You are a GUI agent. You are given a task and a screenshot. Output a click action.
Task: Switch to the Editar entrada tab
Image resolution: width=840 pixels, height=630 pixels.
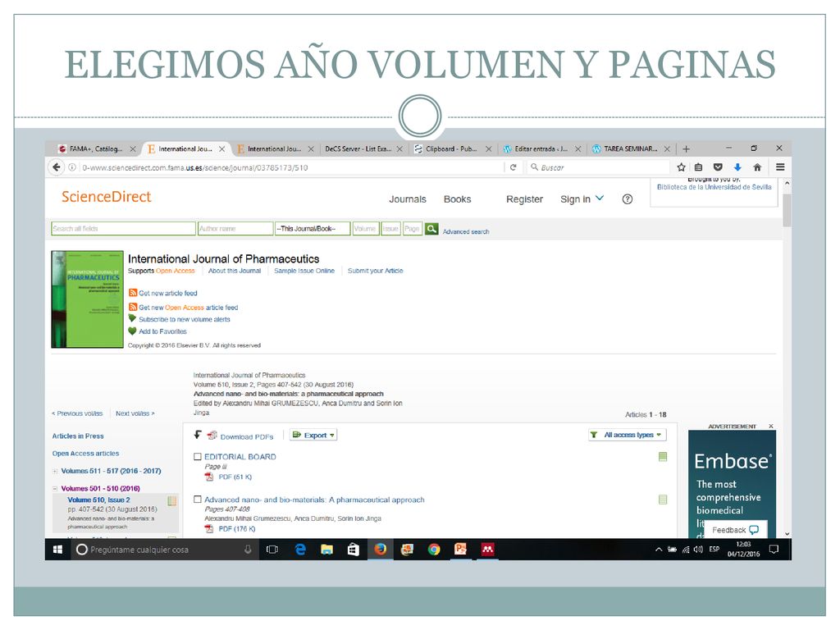click(541, 149)
